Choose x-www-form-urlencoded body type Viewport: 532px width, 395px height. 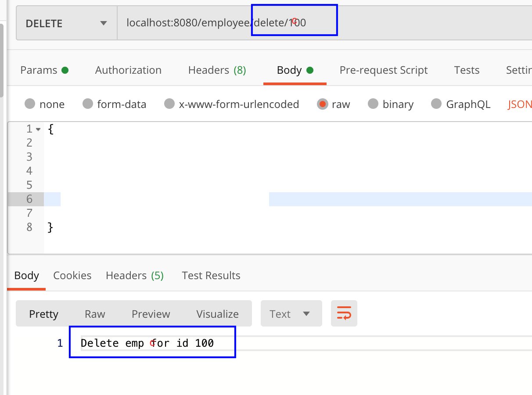[231, 104]
